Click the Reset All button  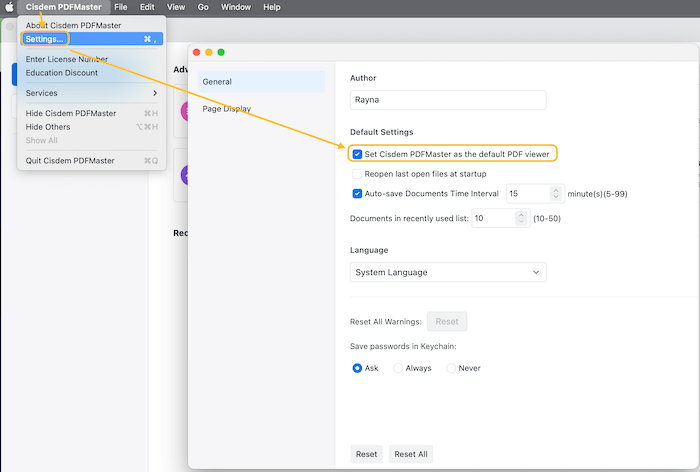click(x=411, y=454)
